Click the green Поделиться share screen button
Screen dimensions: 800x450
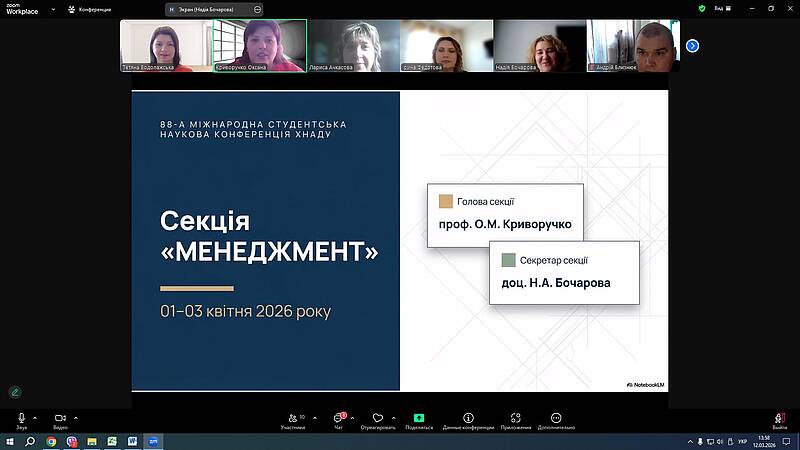click(419, 420)
